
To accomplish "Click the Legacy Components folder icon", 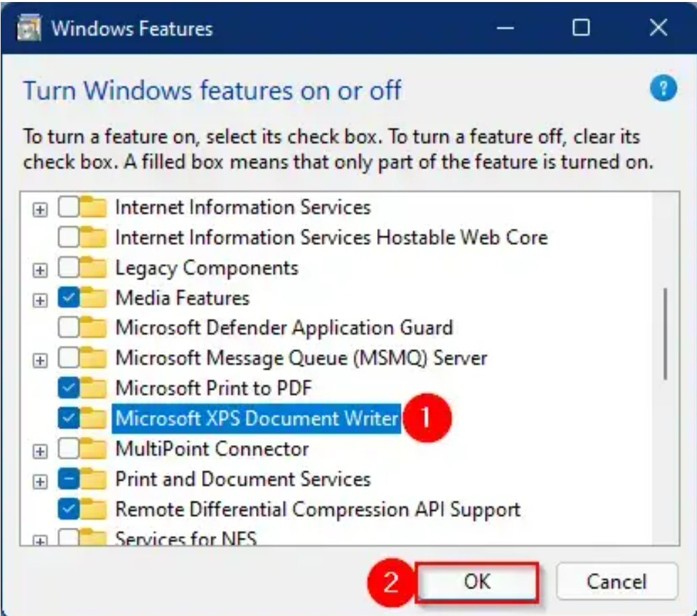I will point(94,267).
